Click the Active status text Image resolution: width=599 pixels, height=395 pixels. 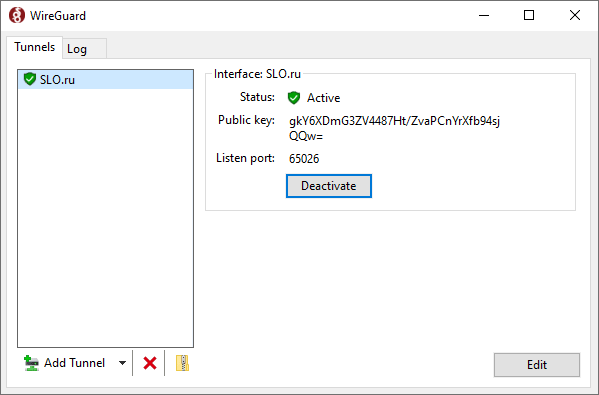[323, 98]
